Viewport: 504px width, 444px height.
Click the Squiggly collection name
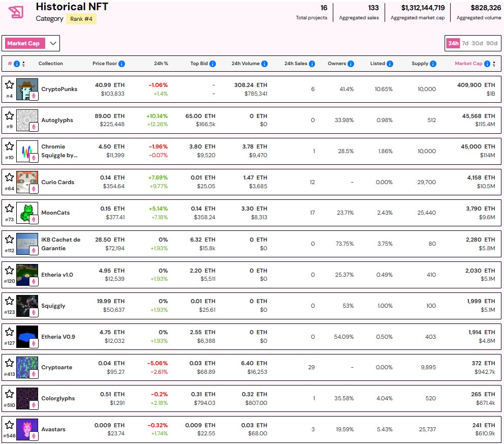(x=53, y=306)
